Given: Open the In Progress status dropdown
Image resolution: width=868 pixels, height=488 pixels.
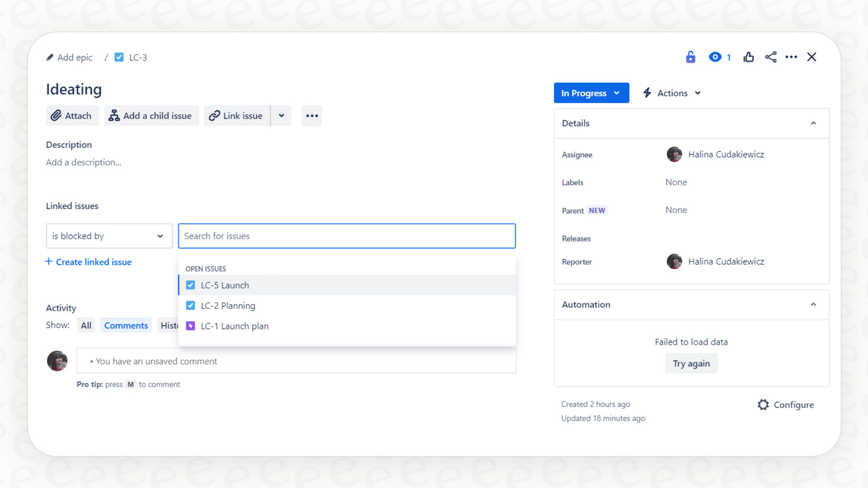Looking at the screenshot, I should coord(591,93).
